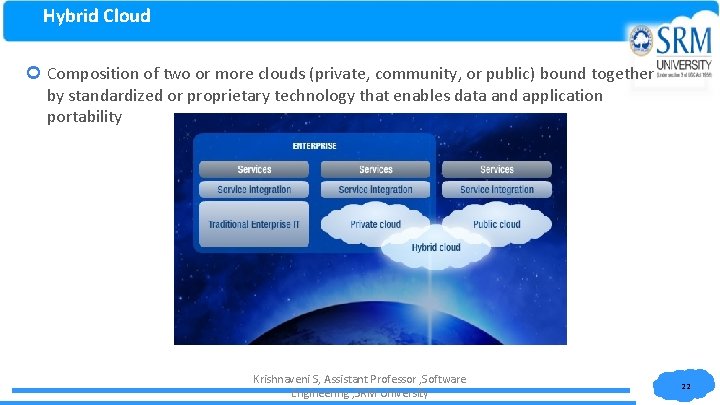Click the Services box above Private cloud
The image size is (720, 405).
point(376,169)
